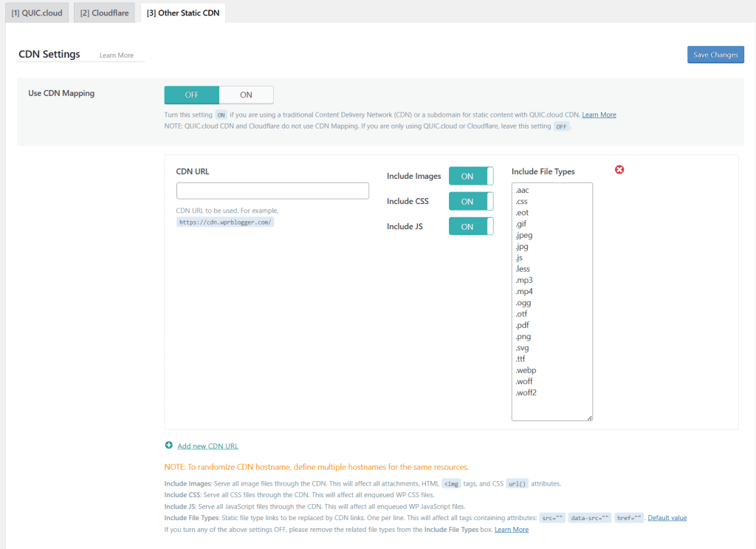The width and height of the screenshot is (756, 549).
Task: Turn off the Include Images switch
Action: point(470,176)
